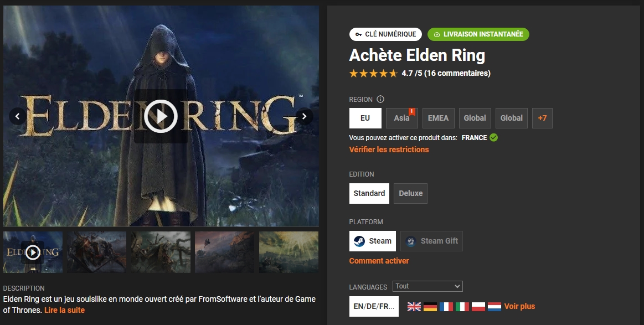Go to next gallery image arrow
The width and height of the screenshot is (644, 325).
point(305,116)
